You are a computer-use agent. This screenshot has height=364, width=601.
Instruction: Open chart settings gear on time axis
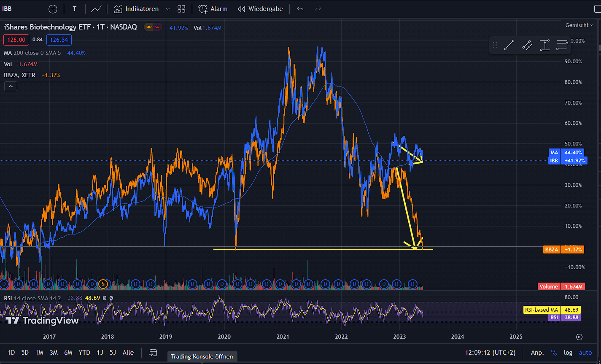click(579, 337)
